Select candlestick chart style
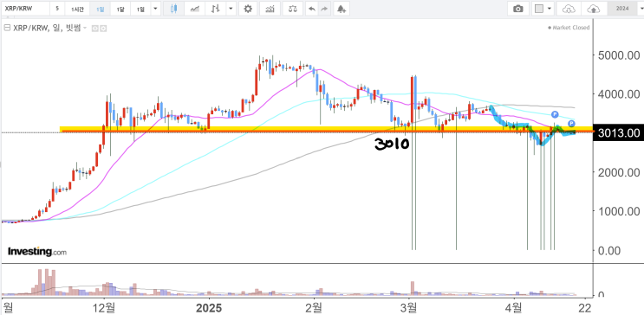The image size is (644, 315). coord(173,8)
